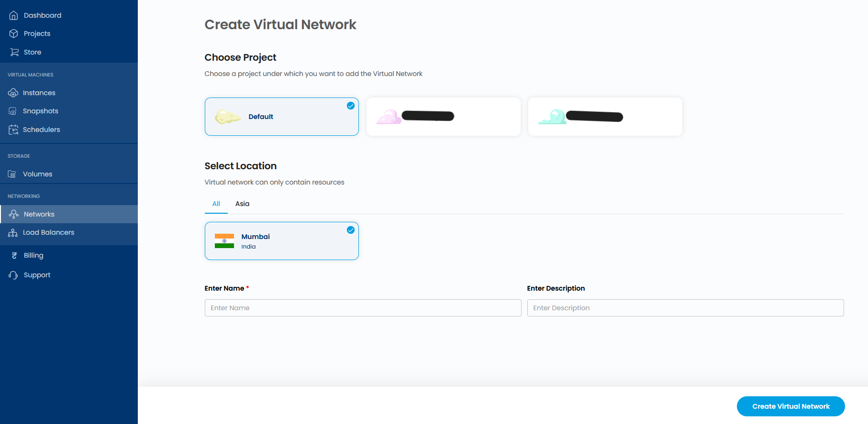Click the India flag icon
This screenshot has width=868, height=424.
(224, 241)
